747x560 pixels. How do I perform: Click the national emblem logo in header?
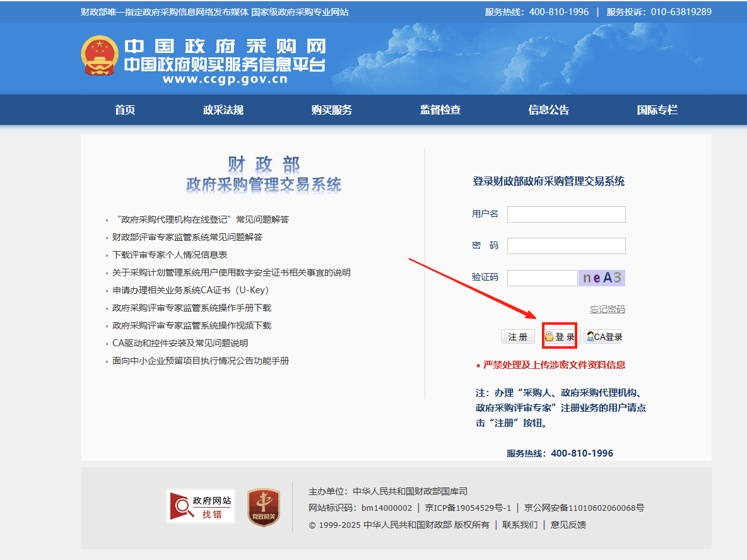100,57
